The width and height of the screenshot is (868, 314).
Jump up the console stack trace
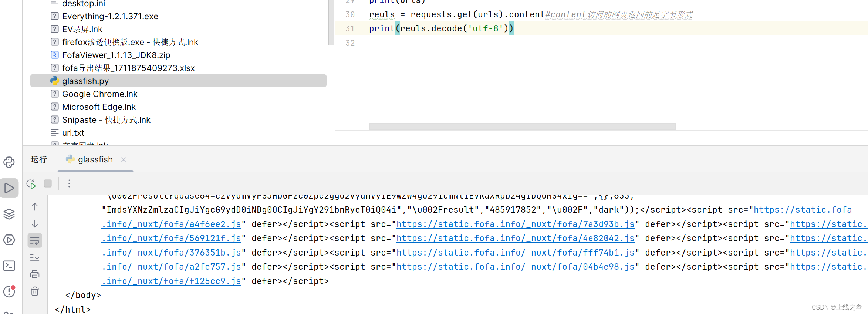click(35, 207)
